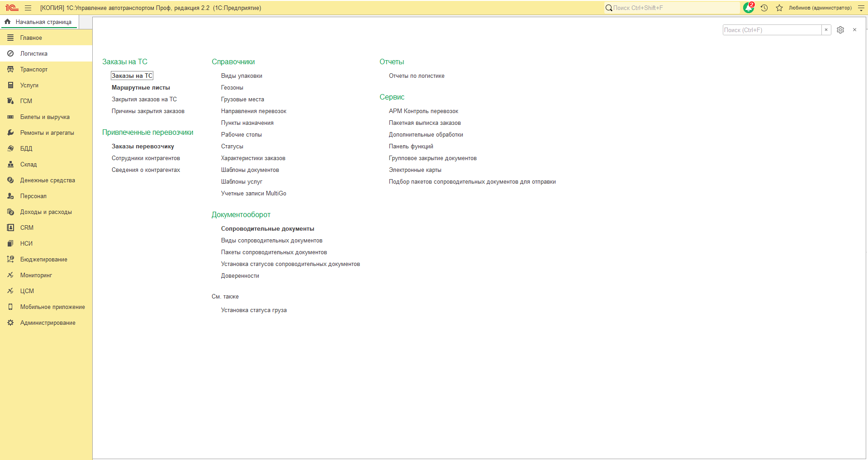Screen dimensions: 868x460
Task: Open the Склад section in sidebar
Action: (28, 164)
